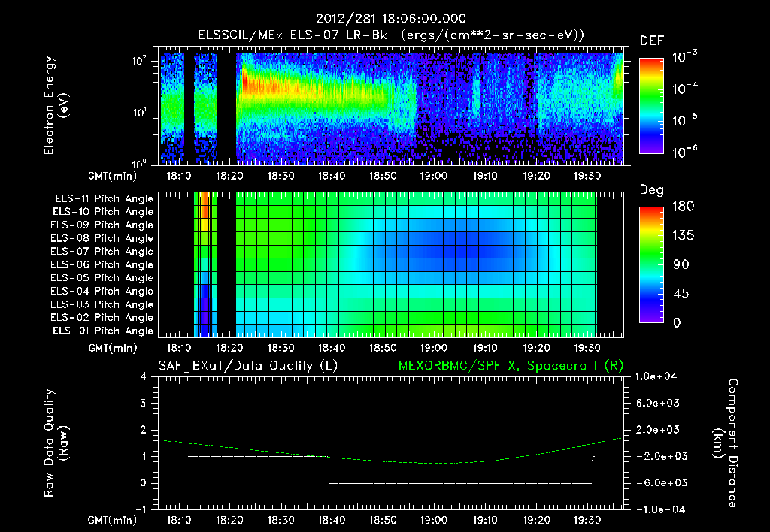Click the 45 value on the Deg scale
This screenshot has width=770, height=532.
click(x=681, y=294)
